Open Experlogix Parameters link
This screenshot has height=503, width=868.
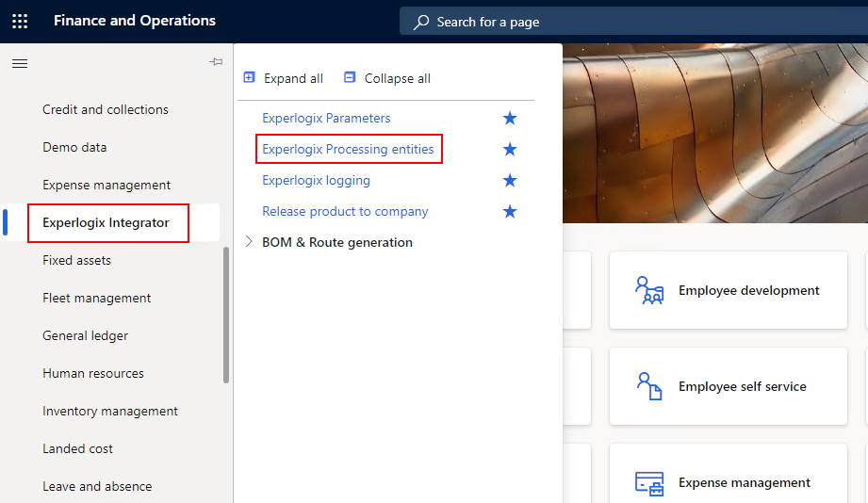click(326, 118)
